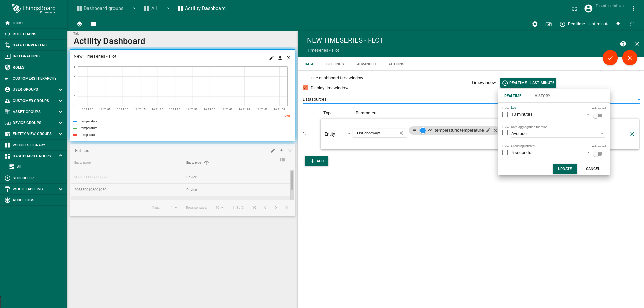This screenshot has width=644, height=308.
Task: Toggle Advanced switch for Grouping interval
Action: [x=598, y=154]
